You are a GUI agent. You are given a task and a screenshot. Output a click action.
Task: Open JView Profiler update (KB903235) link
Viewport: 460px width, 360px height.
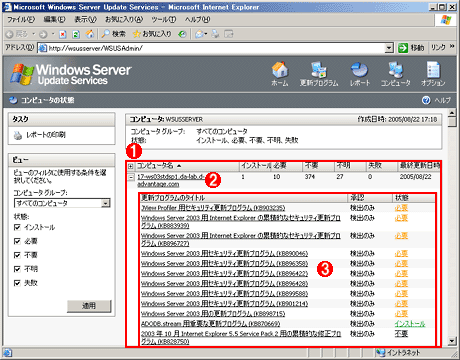pyautogui.click(x=213, y=208)
